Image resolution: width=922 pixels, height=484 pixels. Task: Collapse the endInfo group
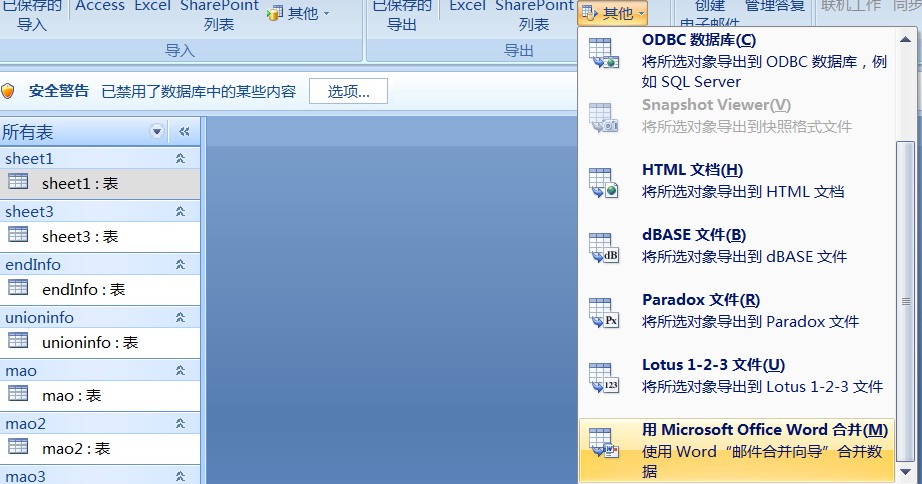181,265
